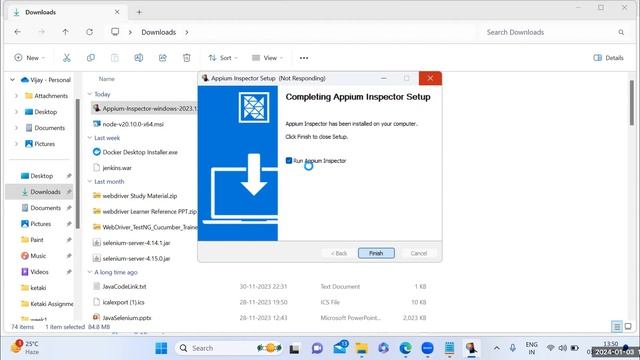The width and height of the screenshot is (640, 360).
Task: Collapse Vijay - Personal OneDrive tree
Action: [x=13, y=80]
